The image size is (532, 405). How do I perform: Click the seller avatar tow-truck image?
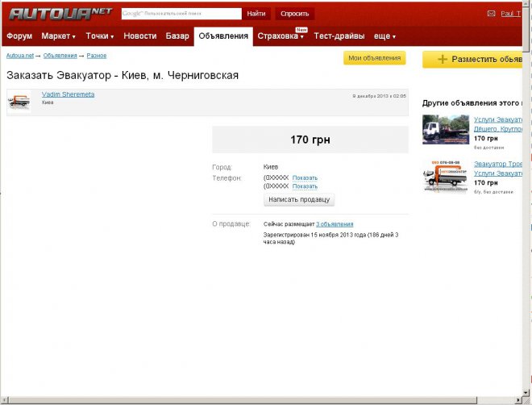(x=19, y=102)
